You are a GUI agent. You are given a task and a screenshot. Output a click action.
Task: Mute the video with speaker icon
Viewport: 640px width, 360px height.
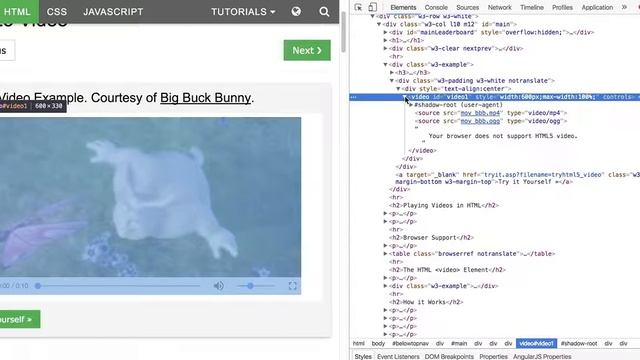coord(218,286)
